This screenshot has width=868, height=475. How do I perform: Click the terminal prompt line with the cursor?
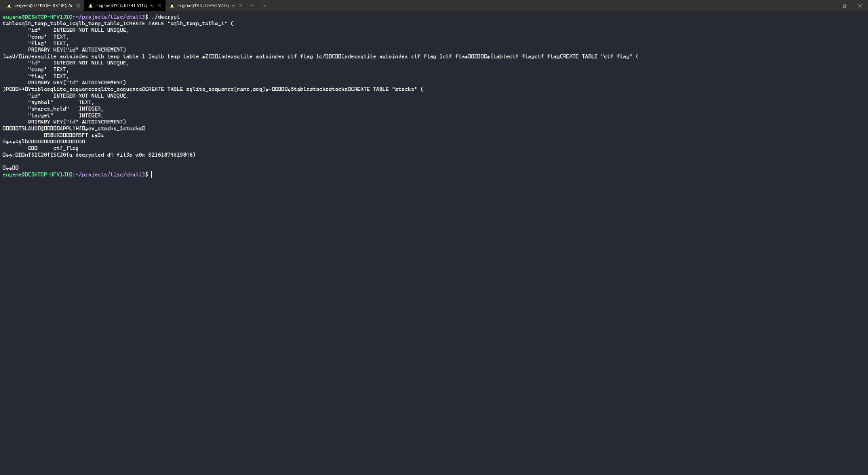click(x=75, y=174)
